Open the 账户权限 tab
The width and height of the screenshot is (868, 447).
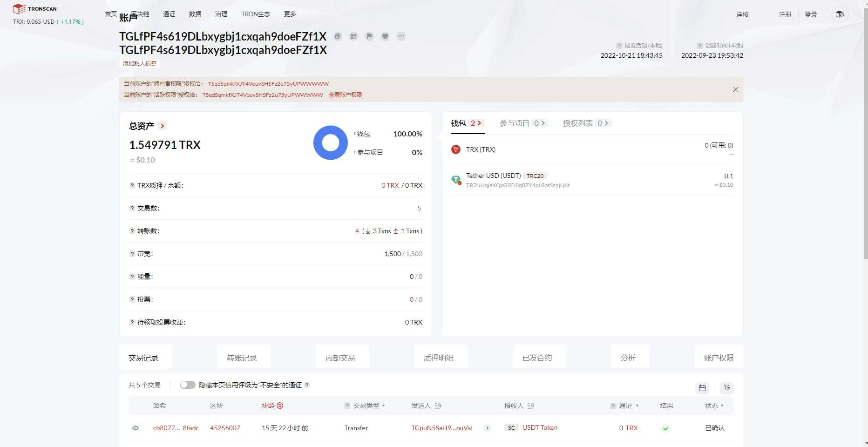pyautogui.click(x=719, y=358)
